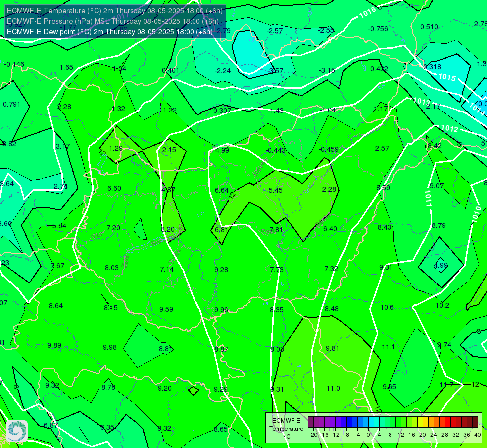Click the dew point value 7.20
The width and height of the screenshot is (487, 448).
coord(113,228)
